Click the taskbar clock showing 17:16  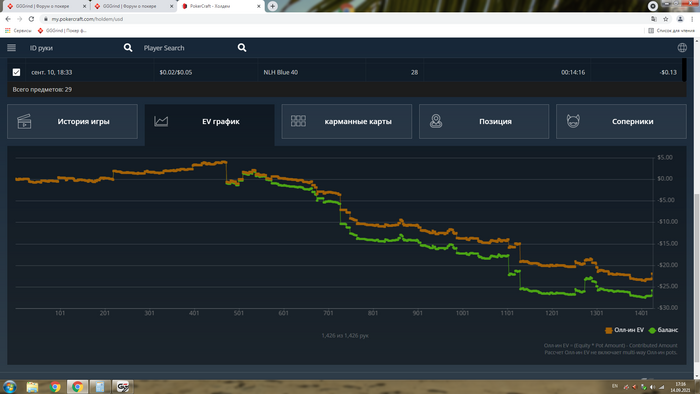pos(680,387)
